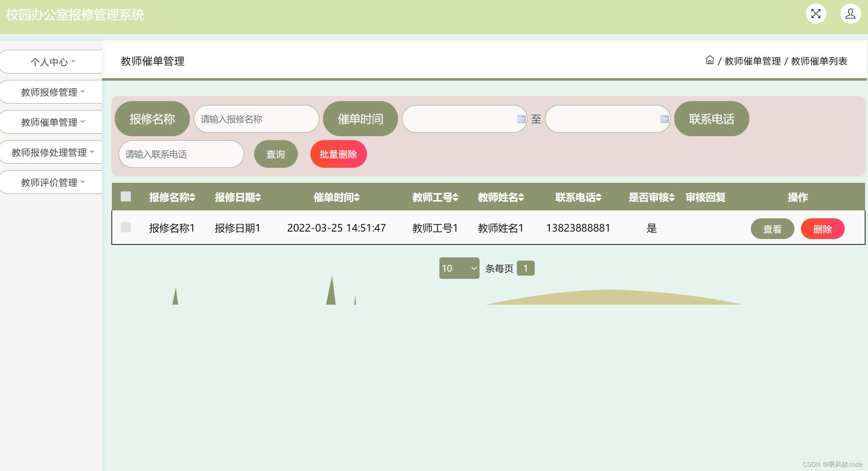Sort the table by 教师姓名 column
868x471 pixels.
click(500, 198)
